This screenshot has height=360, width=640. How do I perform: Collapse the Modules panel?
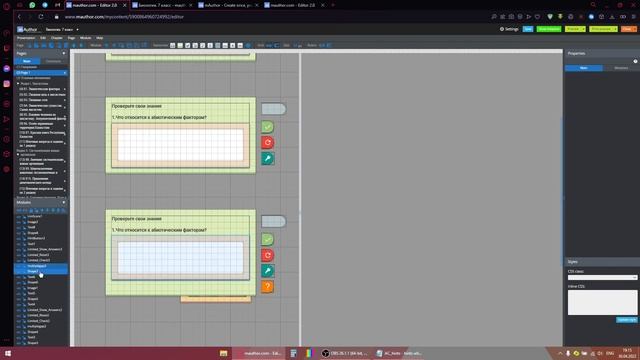[x=64, y=202]
